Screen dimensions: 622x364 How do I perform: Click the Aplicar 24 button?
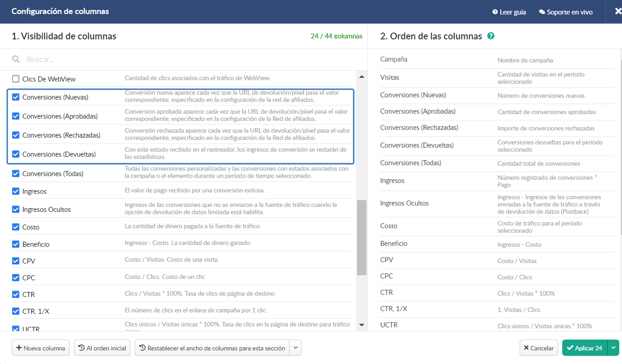[584, 348]
